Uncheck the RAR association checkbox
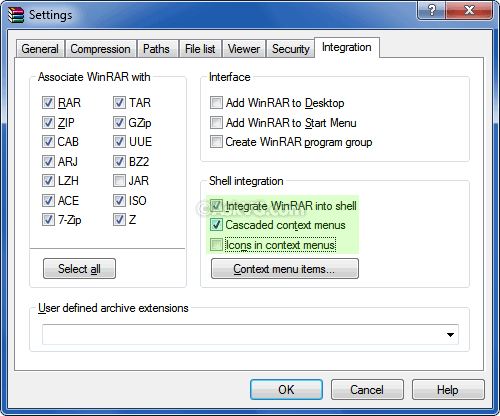This screenshot has width=500, height=416. (x=48, y=103)
